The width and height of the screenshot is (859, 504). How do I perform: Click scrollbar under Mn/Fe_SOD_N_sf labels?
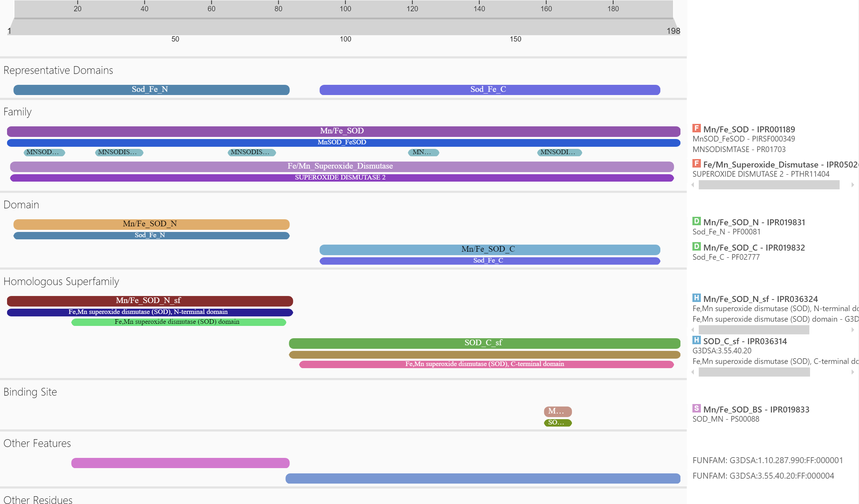click(x=754, y=330)
